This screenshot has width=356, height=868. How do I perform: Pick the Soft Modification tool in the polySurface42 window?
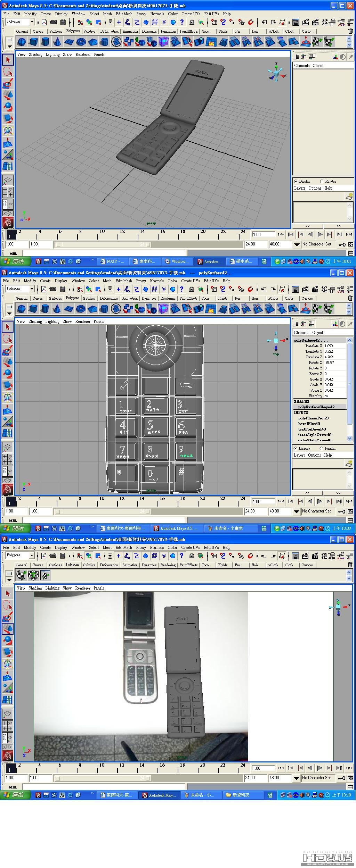8,409
